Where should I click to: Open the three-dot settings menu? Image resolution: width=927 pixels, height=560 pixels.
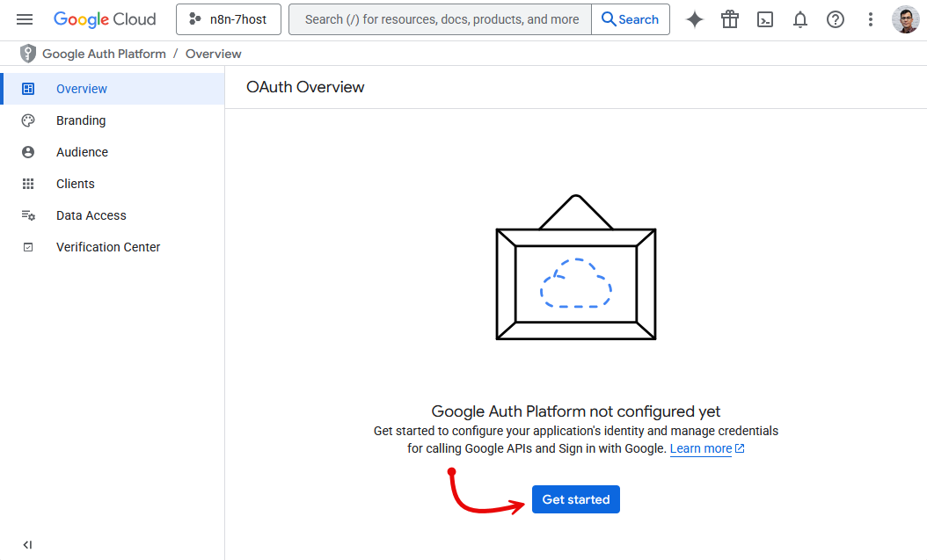click(870, 19)
